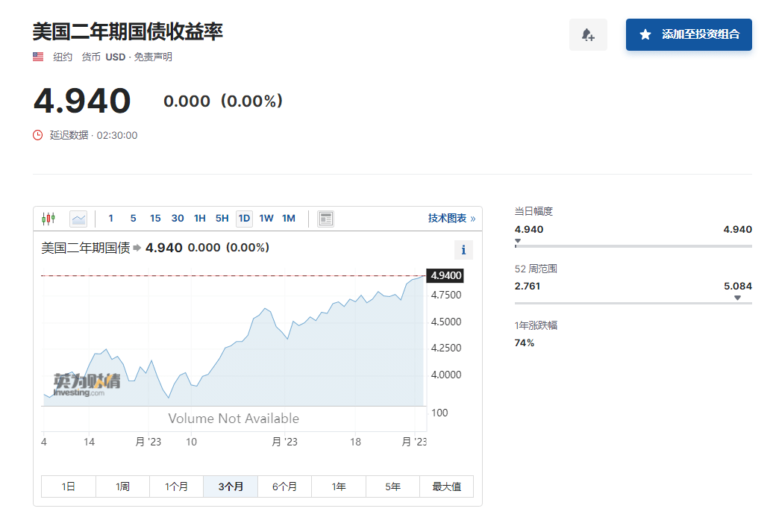Viewport: 776px width, 532px height.
Task: Click the red delayed-data clock icon
Action: pyautogui.click(x=37, y=135)
